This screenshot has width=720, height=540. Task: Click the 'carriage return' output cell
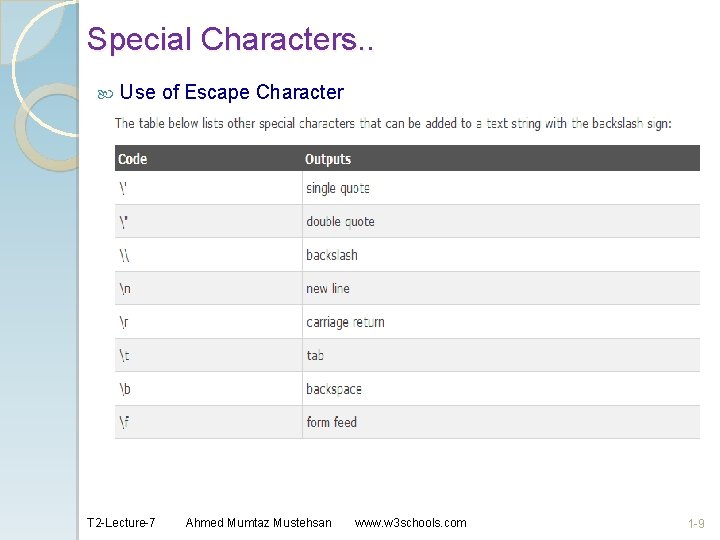pyautogui.click(x=345, y=322)
